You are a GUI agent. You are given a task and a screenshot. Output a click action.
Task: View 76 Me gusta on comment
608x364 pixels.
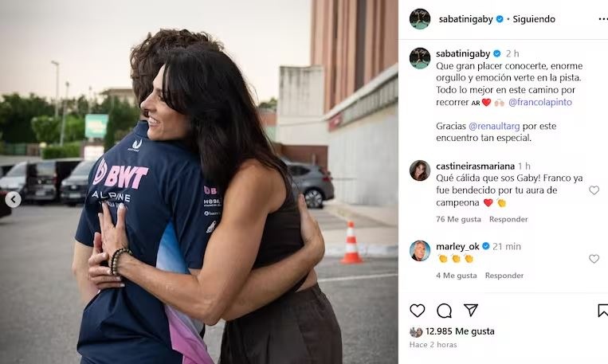click(458, 219)
